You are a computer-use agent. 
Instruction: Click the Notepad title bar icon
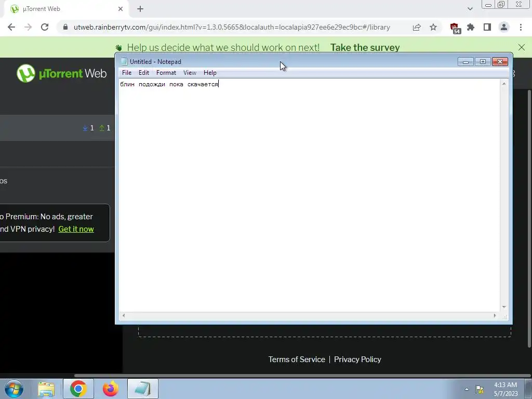[x=124, y=61]
